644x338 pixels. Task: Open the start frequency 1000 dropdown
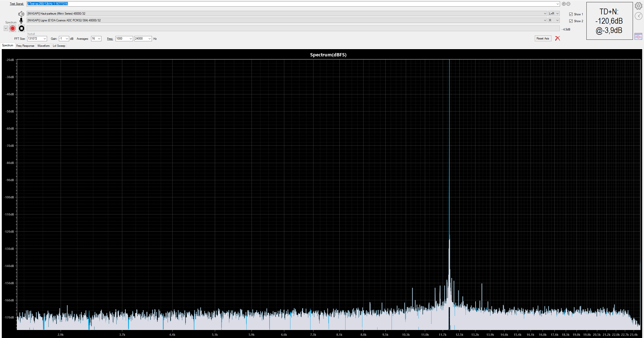(131, 39)
